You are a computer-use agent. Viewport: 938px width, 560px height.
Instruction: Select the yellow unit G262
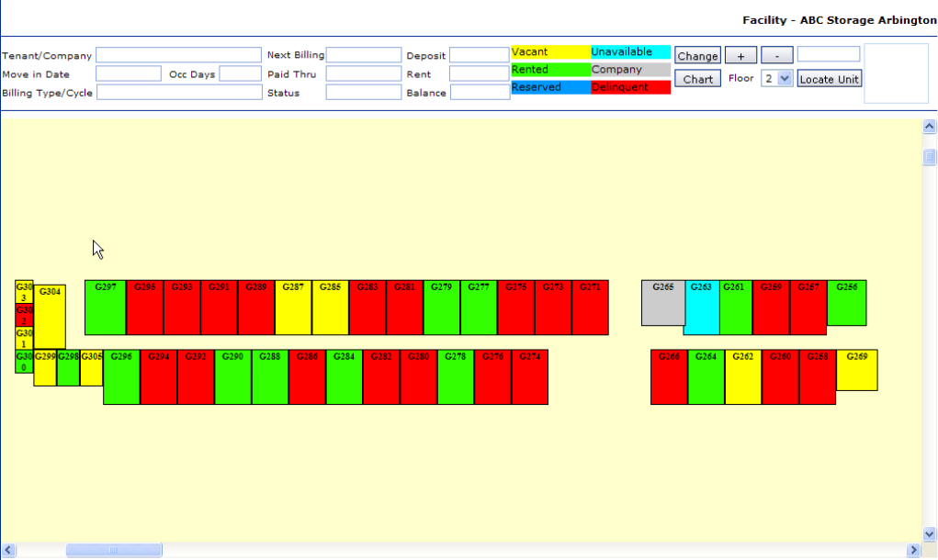coord(742,376)
